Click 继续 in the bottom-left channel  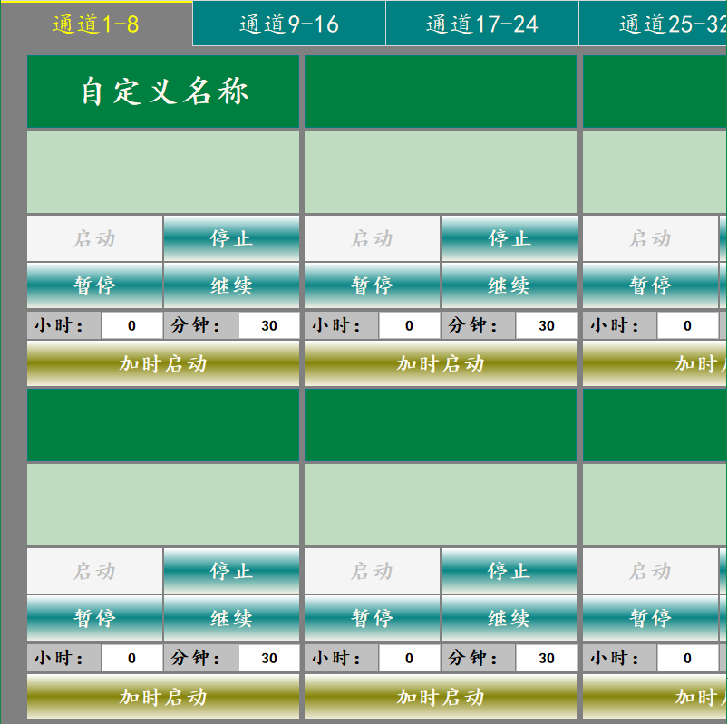231,618
